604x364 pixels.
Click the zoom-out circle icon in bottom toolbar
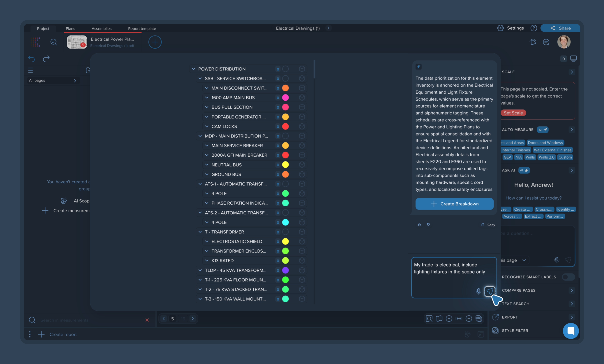point(469,318)
